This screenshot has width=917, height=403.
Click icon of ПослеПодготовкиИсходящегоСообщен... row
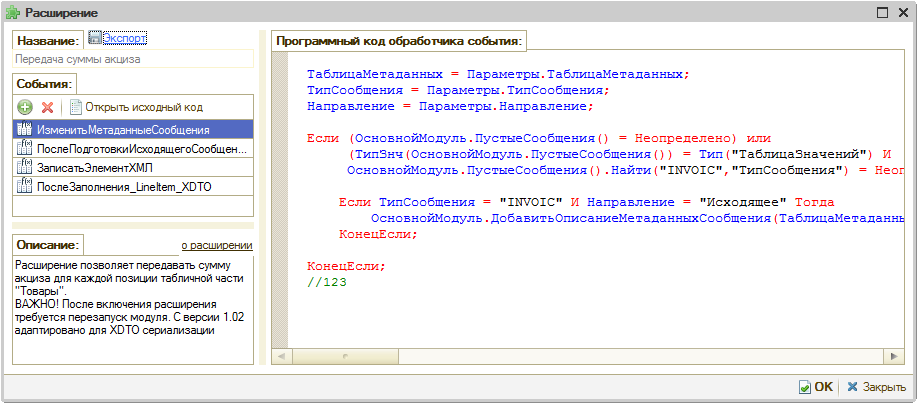click(x=25, y=148)
